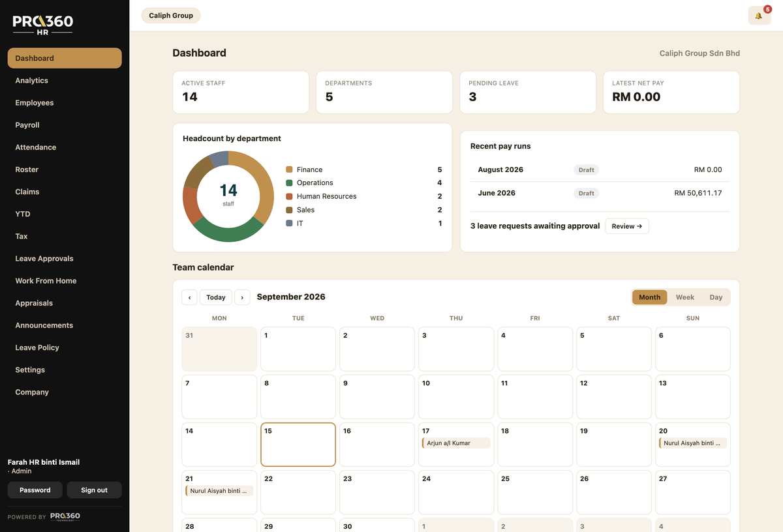Open Leave Approvals in sidebar
This screenshot has width=783, height=532.
(x=65, y=258)
